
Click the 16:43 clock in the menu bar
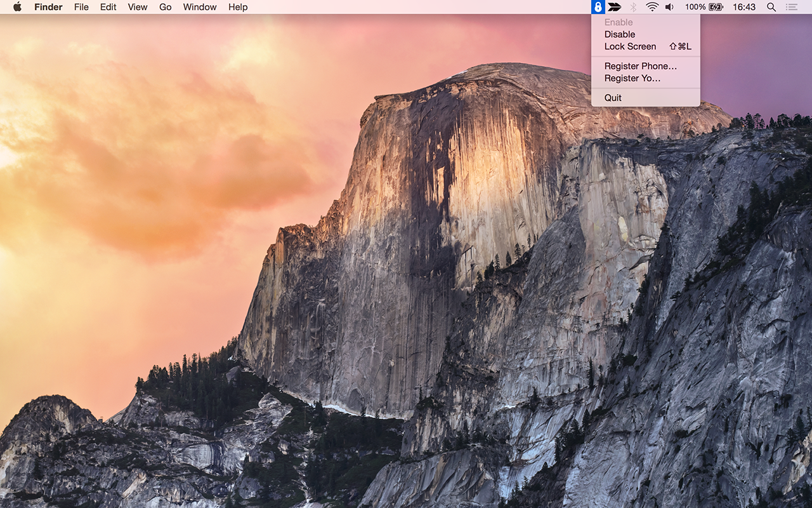[x=744, y=7]
